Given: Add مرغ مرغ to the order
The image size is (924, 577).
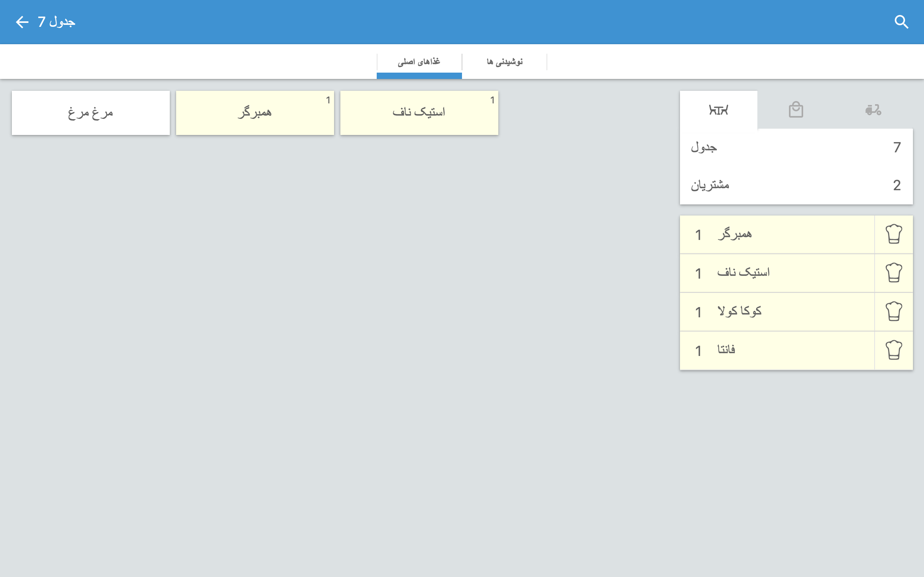Looking at the screenshot, I should (91, 113).
